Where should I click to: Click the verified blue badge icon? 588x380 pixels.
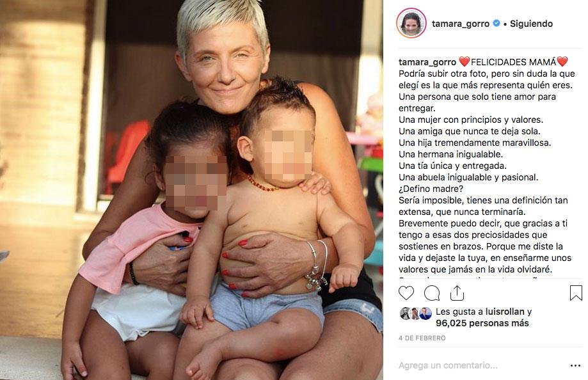coord(497,23)
